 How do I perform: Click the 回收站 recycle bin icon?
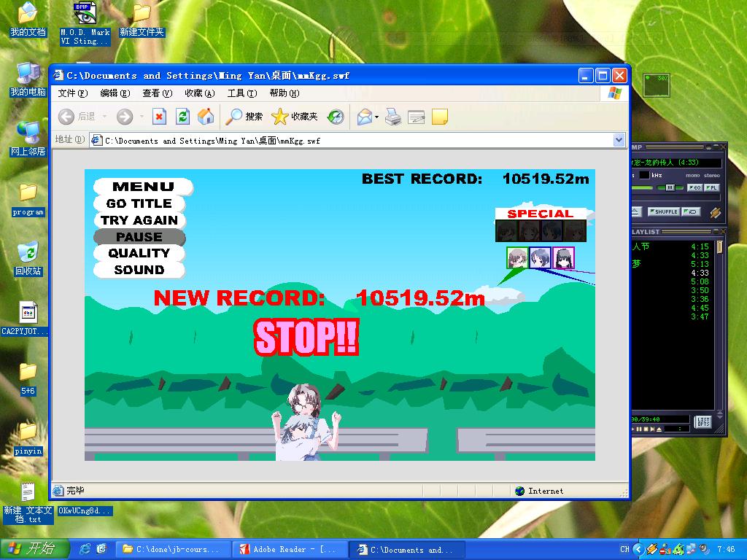point(28,259)
